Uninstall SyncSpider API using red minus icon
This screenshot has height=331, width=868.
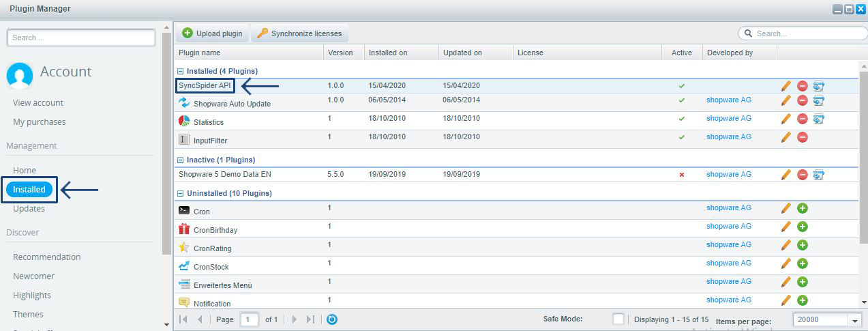tap(803, 86)
